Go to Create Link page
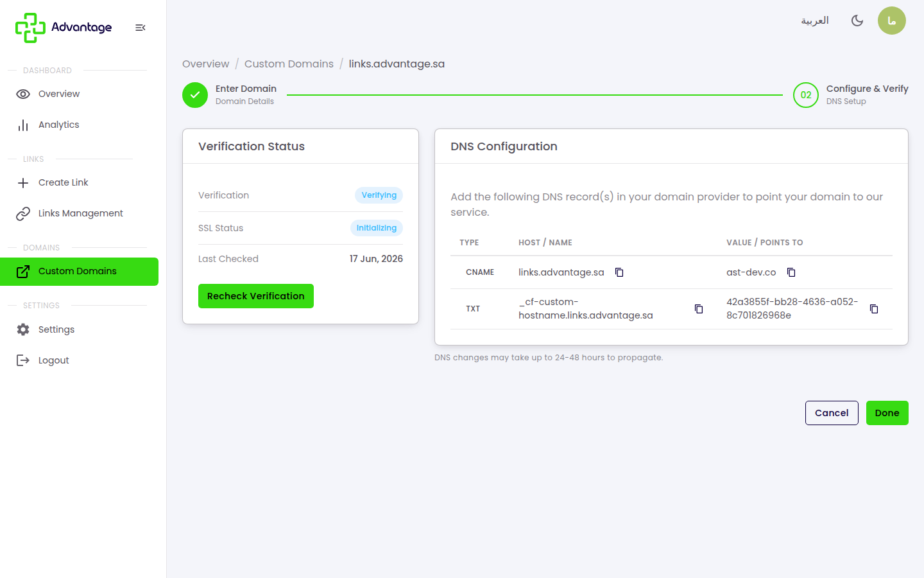The image size is (924, 578). pyautogui.click(x=80, y=182)
